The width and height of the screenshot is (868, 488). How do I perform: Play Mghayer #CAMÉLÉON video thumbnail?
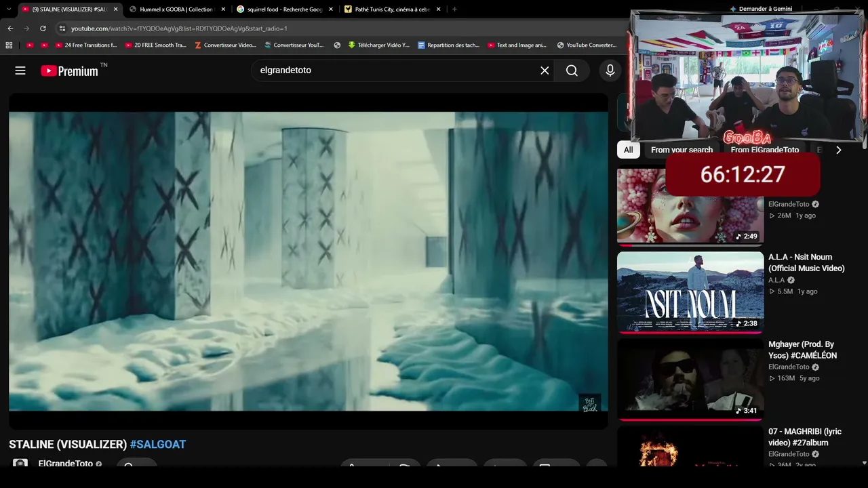pyautogui.click(x=690, y=380)
